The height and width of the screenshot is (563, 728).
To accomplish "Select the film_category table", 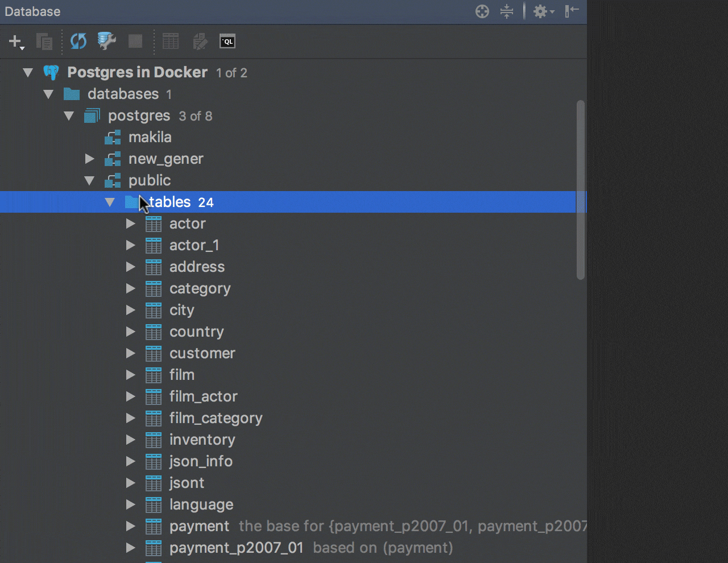I will click(216, 419).
